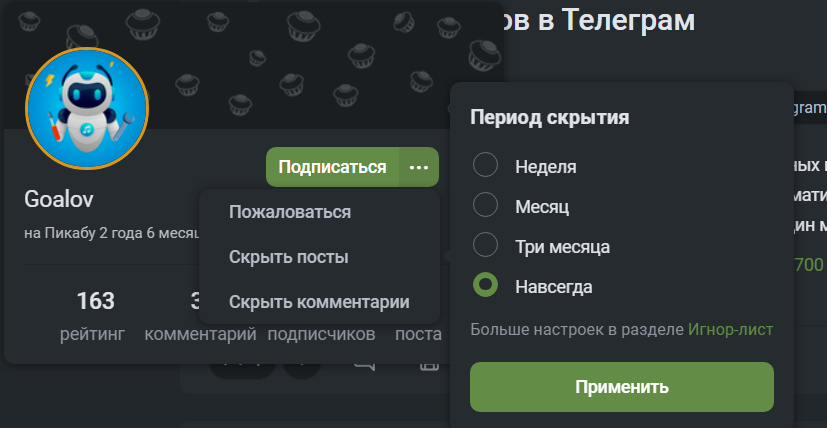Open the комментарий count in profile stats
This screenshot has width=827, height=428.
[200, 334]
